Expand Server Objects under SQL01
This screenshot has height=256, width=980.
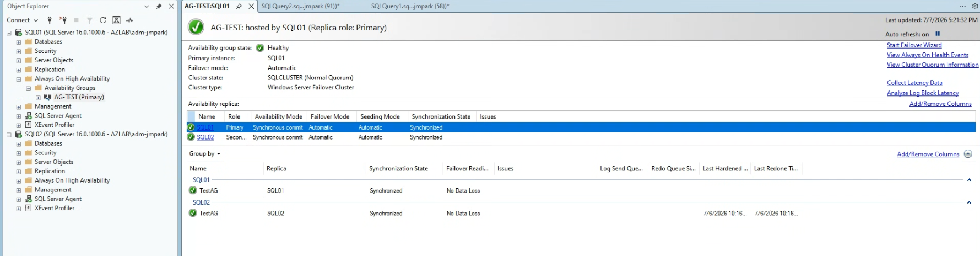(x=19, y=61)
